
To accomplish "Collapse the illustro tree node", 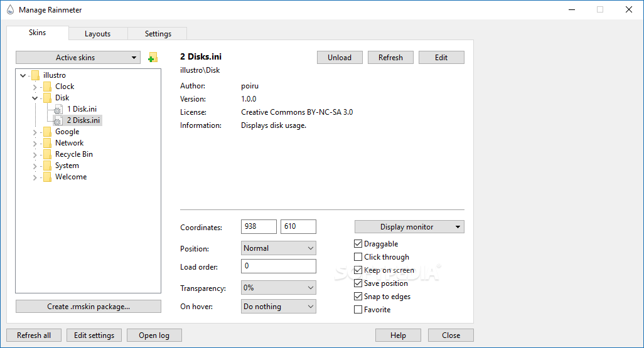I will pyautogui.click(x=23, y=75).
